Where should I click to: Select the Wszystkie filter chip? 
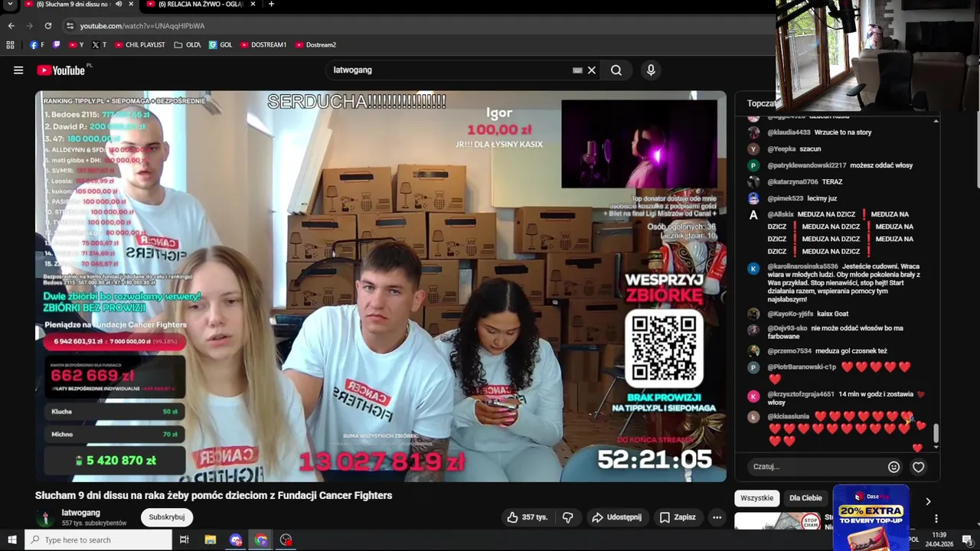tap(757, 498)
